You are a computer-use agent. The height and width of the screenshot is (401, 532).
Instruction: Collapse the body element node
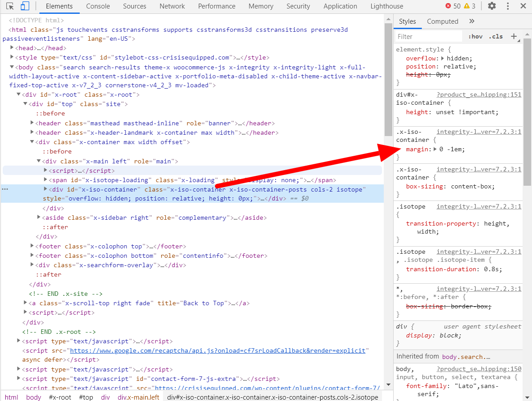12,67
